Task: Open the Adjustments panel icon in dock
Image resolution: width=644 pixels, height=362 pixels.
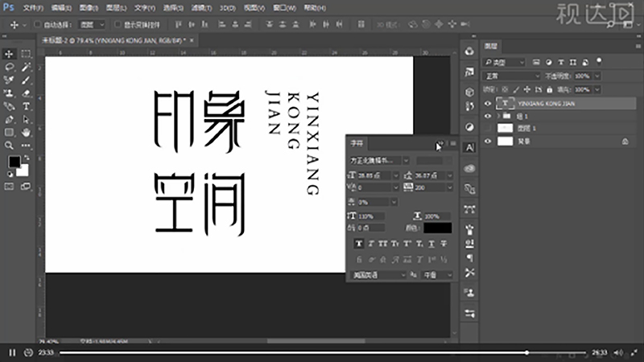Action: [x=469, y=127]
